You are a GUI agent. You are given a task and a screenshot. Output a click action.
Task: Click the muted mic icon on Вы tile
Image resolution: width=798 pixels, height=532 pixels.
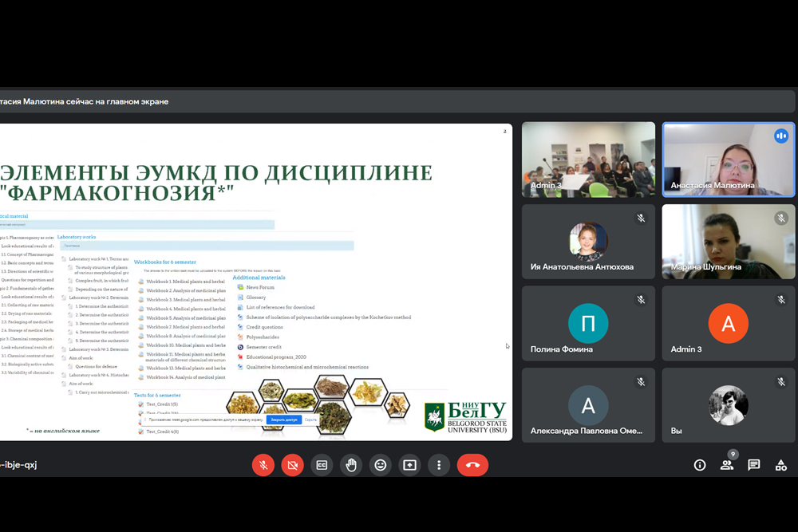(x=781, y=382)
